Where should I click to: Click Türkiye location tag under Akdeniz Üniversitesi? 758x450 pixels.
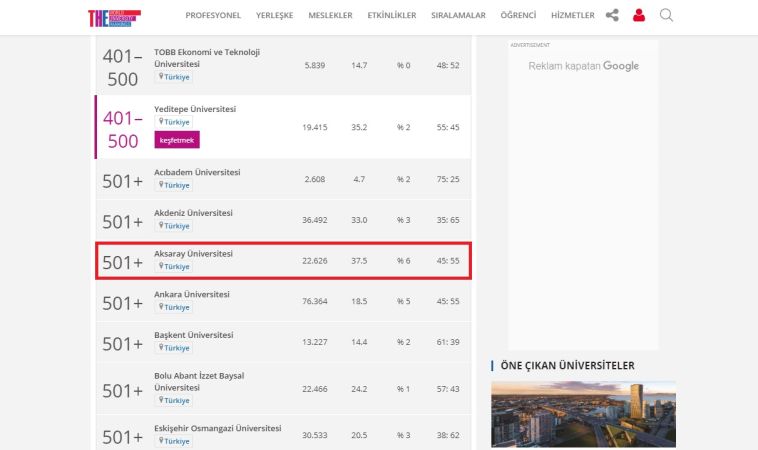[174, 226]
